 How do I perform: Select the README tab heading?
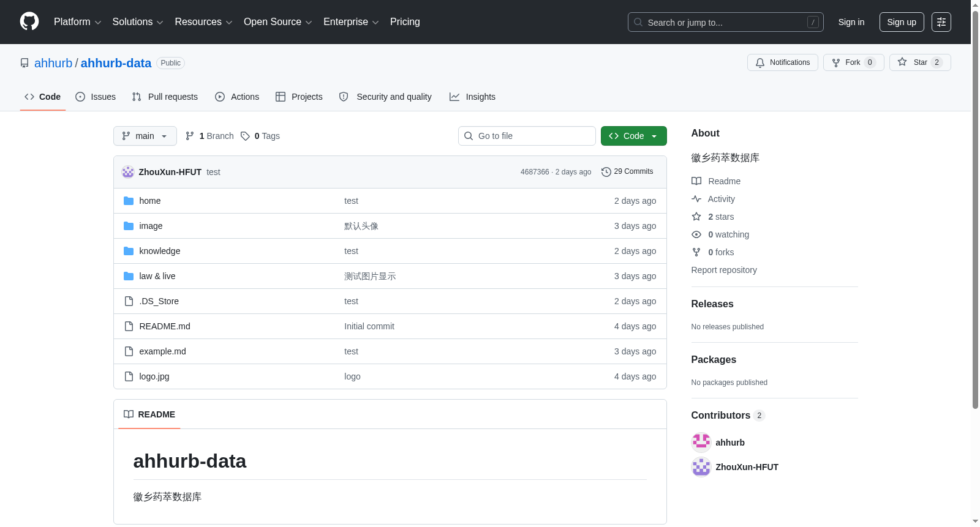[x=149, y=414]
